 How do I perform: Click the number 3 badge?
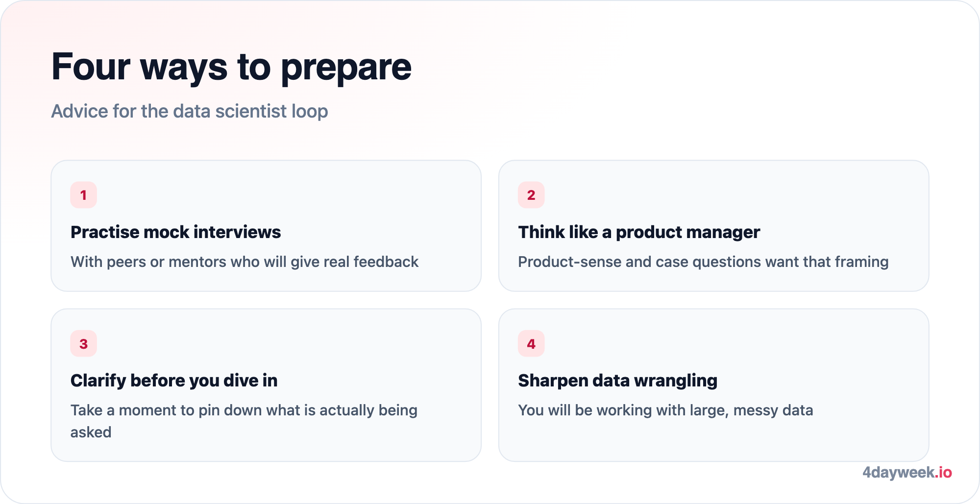83,344
